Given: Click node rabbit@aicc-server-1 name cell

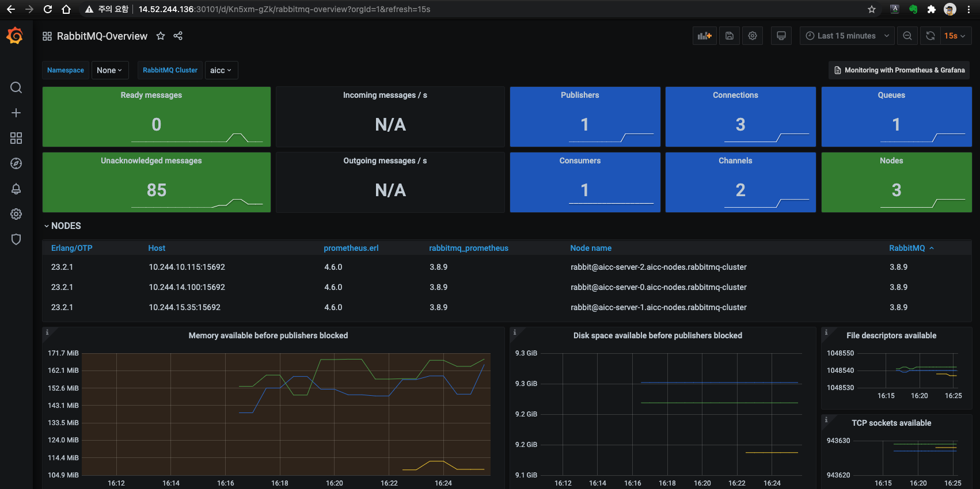Looking at the screenshot, I should (x=659, y=307).
